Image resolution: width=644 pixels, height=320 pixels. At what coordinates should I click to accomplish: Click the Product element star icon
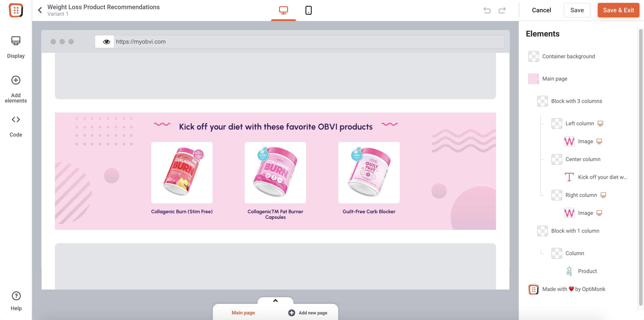click(x=569, y=271)
